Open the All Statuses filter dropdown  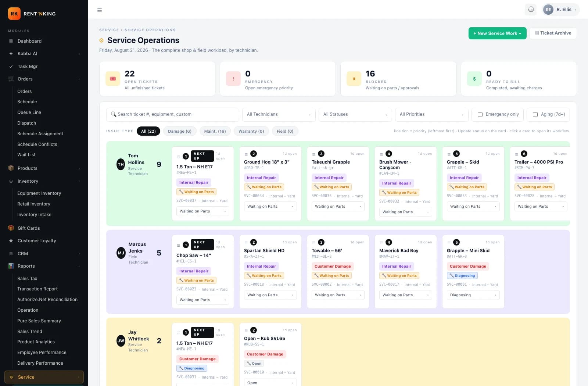pos(355,114)
